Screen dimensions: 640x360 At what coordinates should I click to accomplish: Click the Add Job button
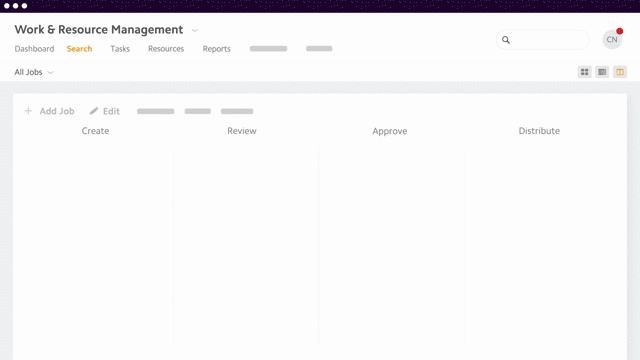click(49, 111)
